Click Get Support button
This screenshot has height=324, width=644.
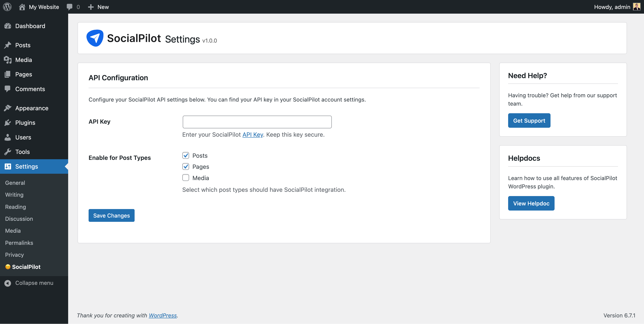click(x=529, y=120)
